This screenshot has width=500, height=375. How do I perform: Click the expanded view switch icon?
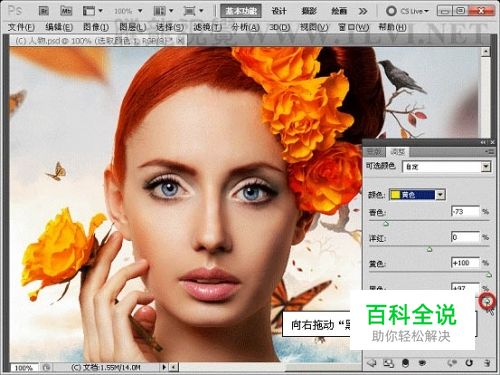tap(388, 363)
